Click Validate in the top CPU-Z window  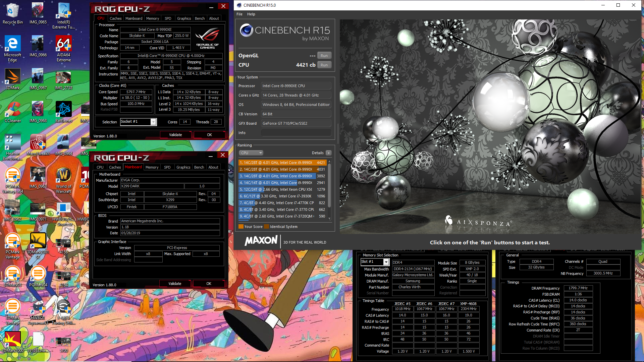(175, 135)
